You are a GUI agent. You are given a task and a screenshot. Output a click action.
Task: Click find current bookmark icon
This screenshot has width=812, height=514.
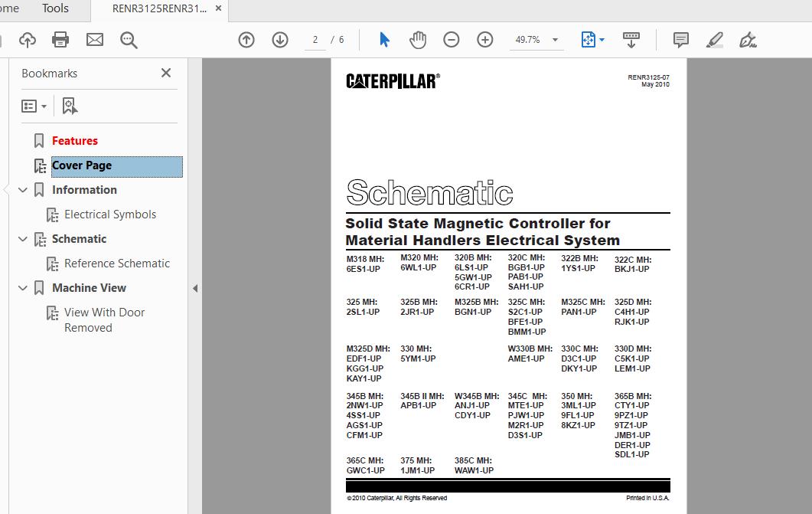(x=70, y=106)
